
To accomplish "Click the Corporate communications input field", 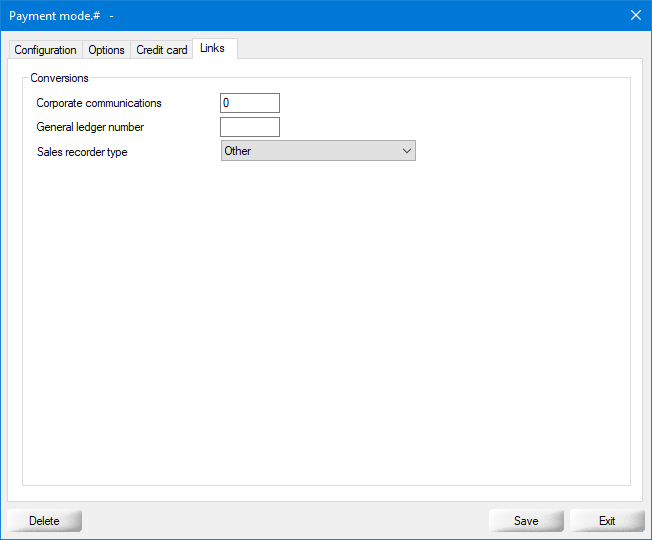I will (249, 103).
